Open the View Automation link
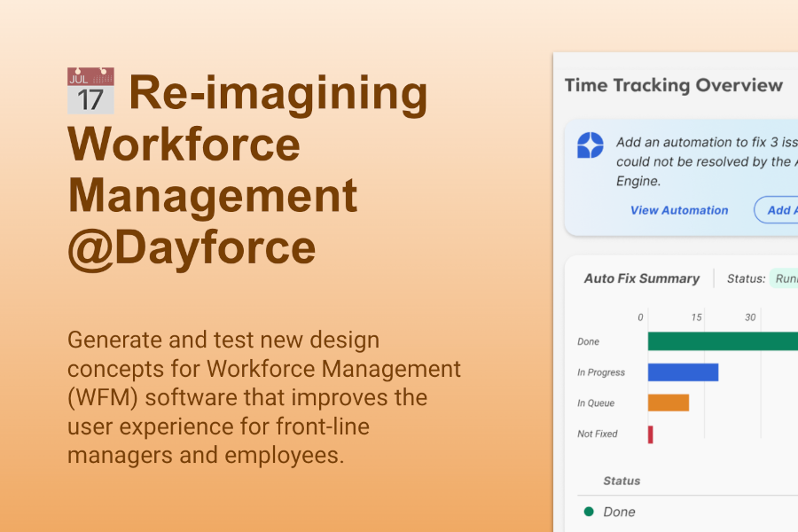The height and width of the screenshot is (532, 798). point(679,210)
